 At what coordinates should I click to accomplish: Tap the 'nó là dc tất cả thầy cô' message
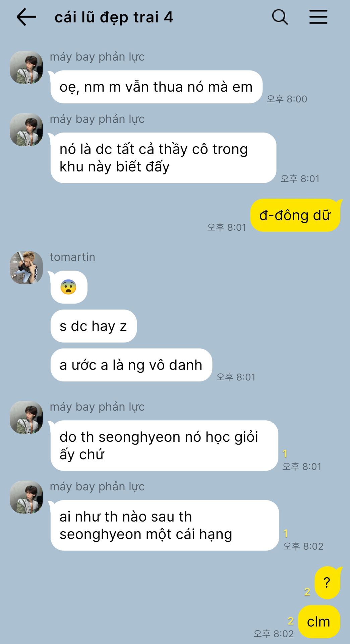pyautogui.click(x=163, y=158)
